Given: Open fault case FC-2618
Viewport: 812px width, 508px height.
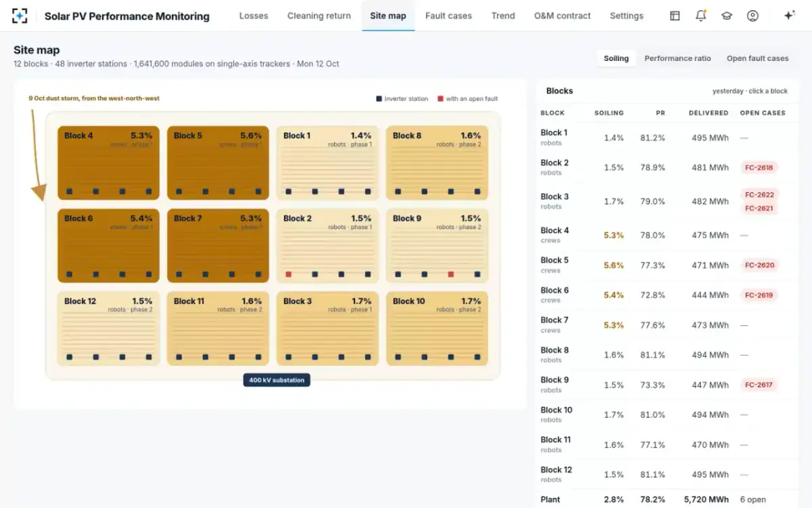Looking at the screenshot, I should 759,167.
